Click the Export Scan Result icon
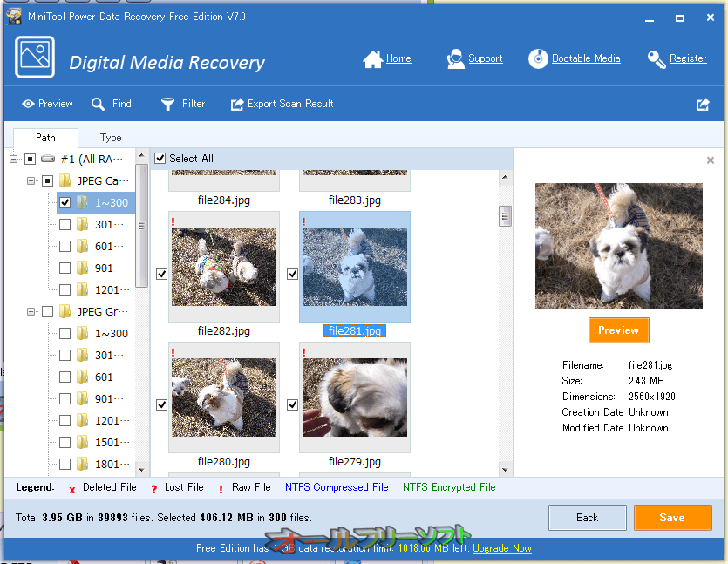This screenshot has width=728, height=564. point(237,104)
